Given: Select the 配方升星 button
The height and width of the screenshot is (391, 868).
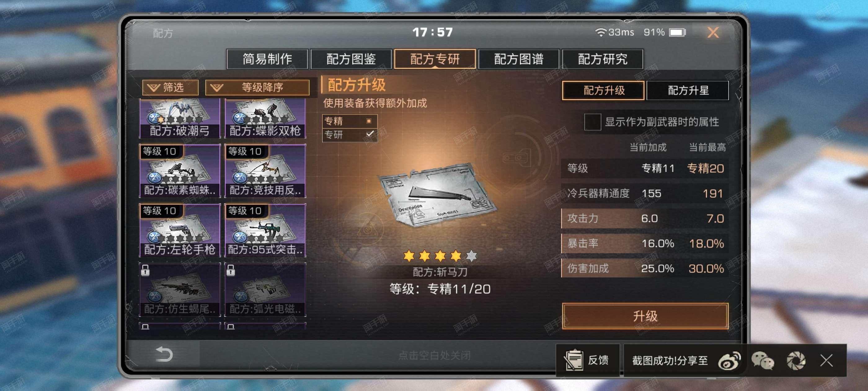Looking at the screenshot, I should tap(688, 90).
